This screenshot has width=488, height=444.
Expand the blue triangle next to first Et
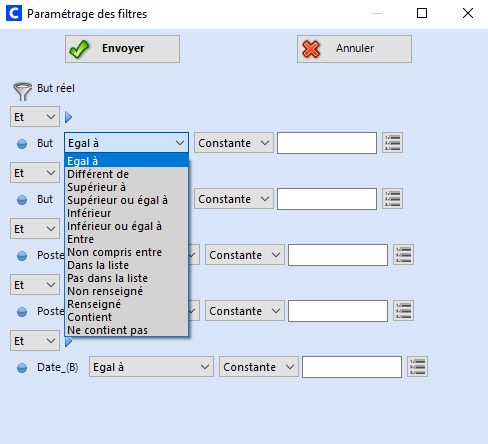coord(68,117)
